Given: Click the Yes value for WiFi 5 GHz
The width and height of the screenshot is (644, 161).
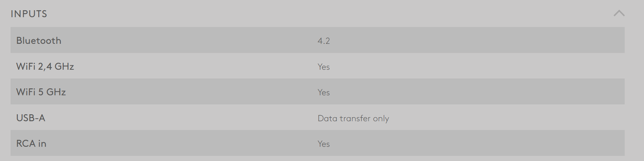Looking at the screenshot, I should pyautogui.click(x=324, y=92).
